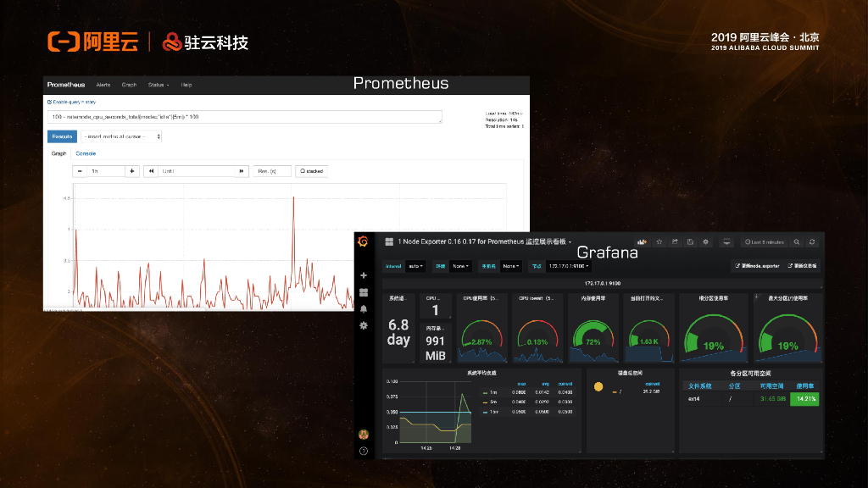Open Grafana home logo icon

(x=363, y=241)
